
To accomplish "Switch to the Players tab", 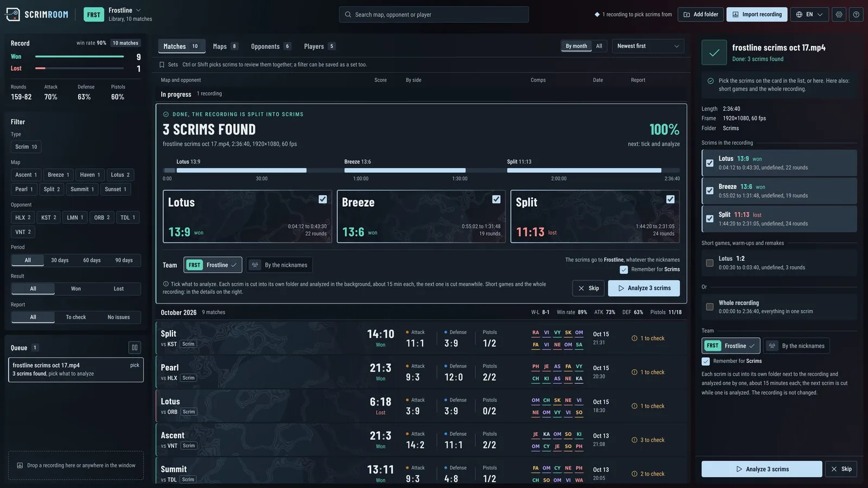I will (x=320, y=47).
